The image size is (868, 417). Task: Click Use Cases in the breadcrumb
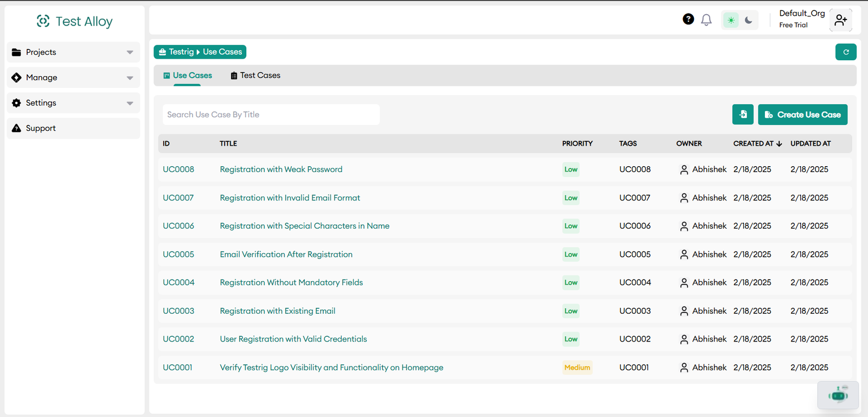pyautogui.click(x=222, y=52)
